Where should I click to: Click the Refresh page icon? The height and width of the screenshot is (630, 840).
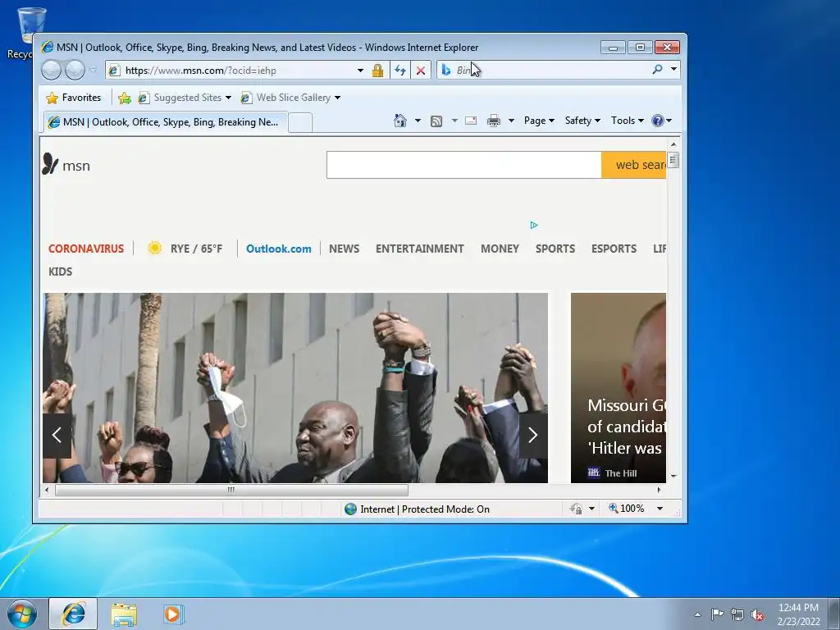(399, 71)
